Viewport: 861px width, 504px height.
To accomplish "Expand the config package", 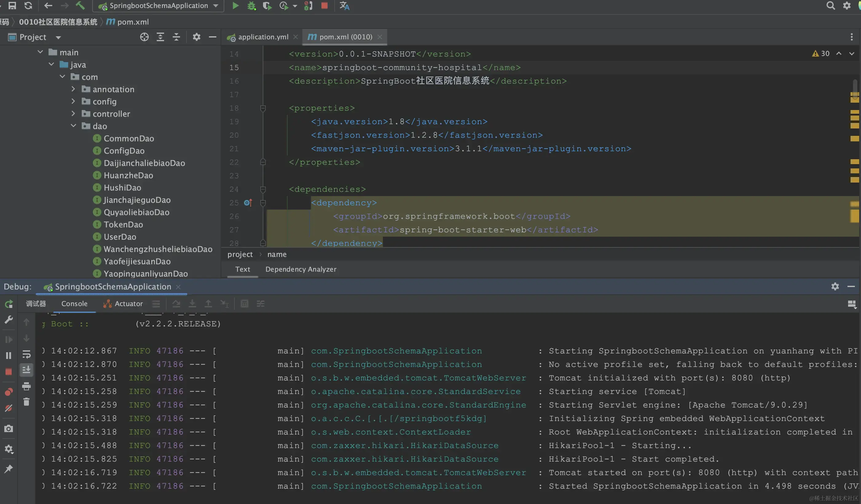I will tap(73, 101).
